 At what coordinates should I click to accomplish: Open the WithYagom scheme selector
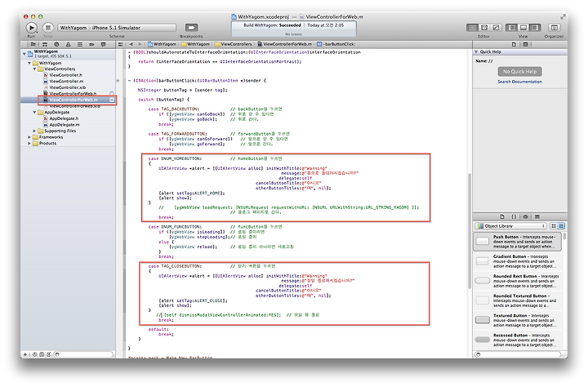coord(73,28)
